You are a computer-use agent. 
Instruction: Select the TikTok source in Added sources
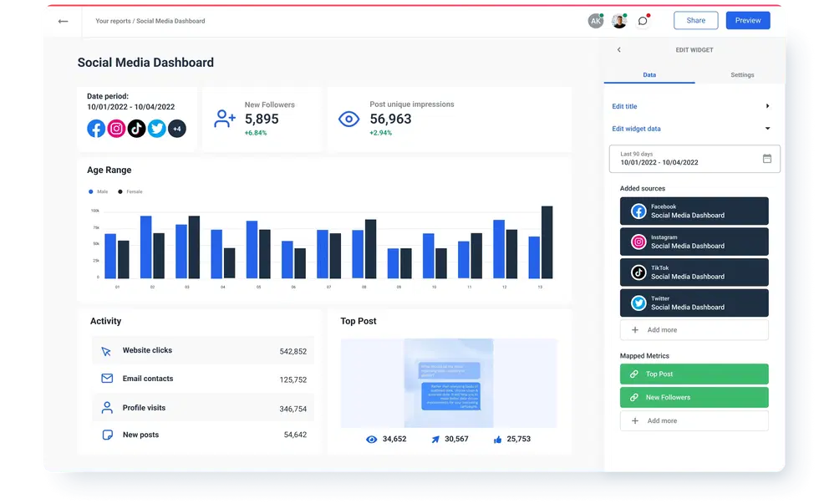click(x=694, y=272)
